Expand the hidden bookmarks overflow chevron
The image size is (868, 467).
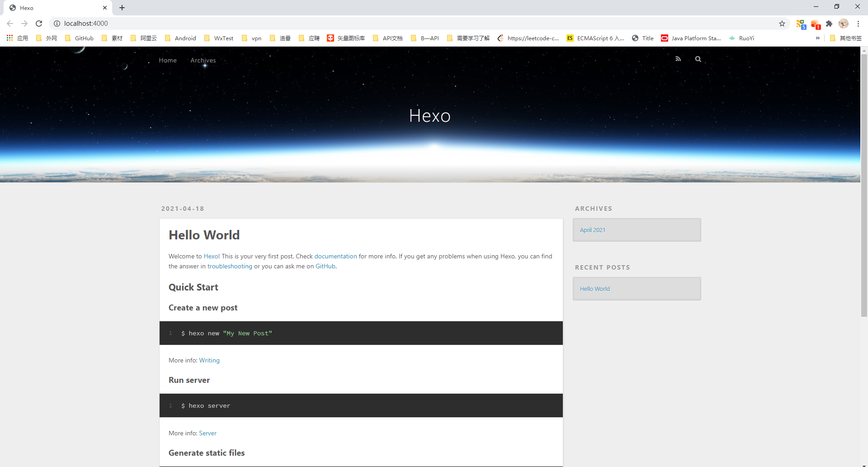[817, 38]
